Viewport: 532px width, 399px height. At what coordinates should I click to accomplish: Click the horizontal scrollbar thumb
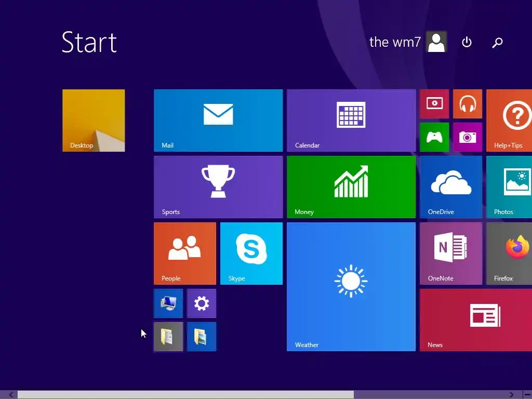pos(185,395)
